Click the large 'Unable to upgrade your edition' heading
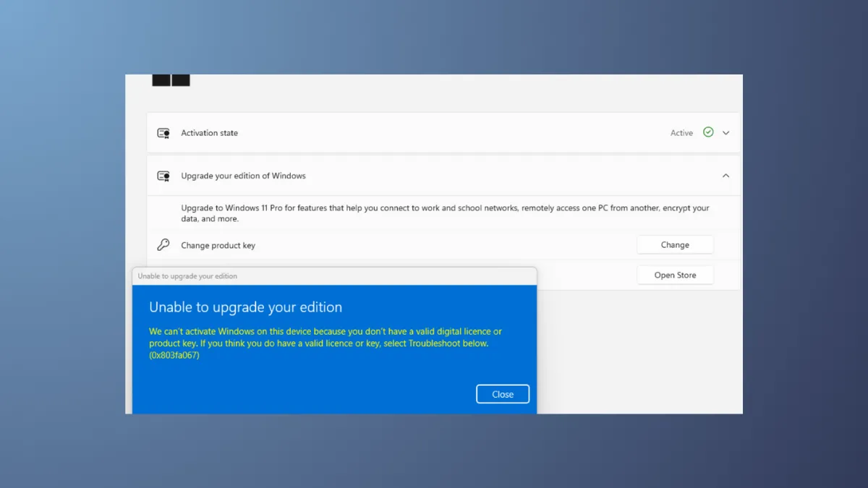The image size is (868, 488). (245, 307)
